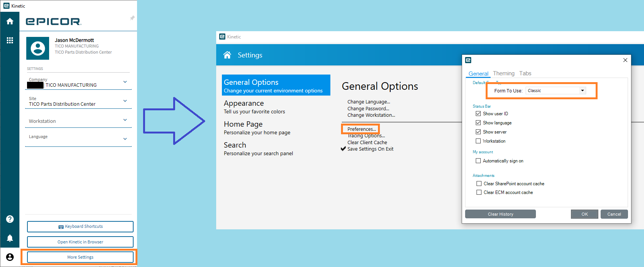Select the Search settings section
644x267 pixels.
tap(276, 148)
